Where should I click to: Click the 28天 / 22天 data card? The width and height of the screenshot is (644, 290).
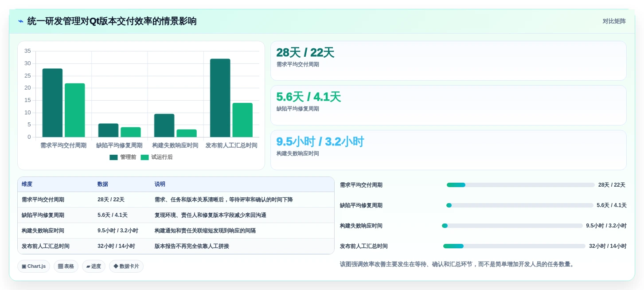click(448, 61)
